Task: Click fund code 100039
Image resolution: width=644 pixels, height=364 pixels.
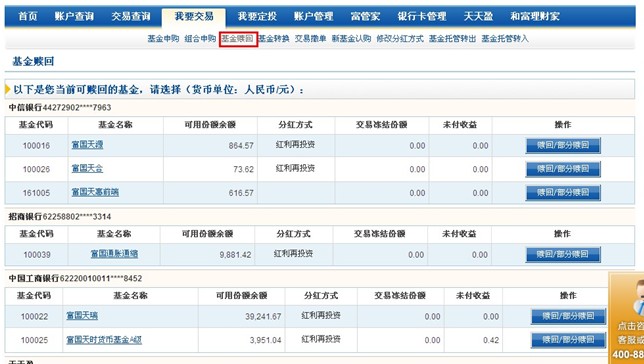Action: pyautogui.click(x=37, y=255)
